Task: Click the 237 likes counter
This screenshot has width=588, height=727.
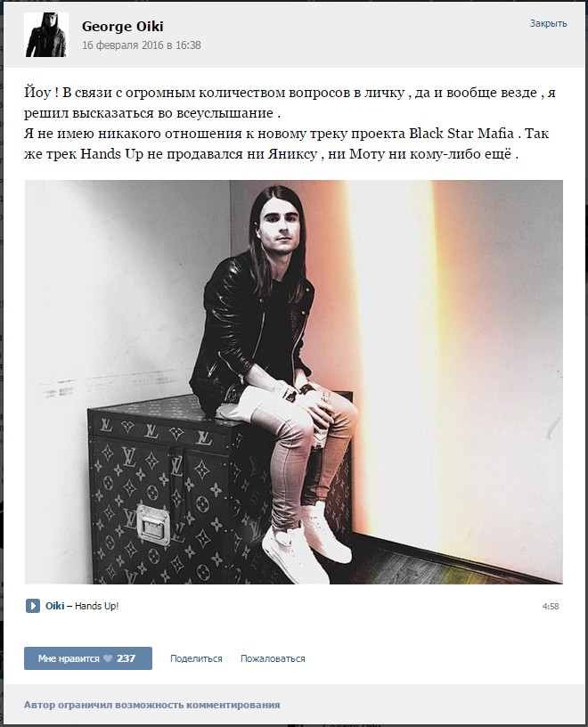Action: [x=127, y=658]
